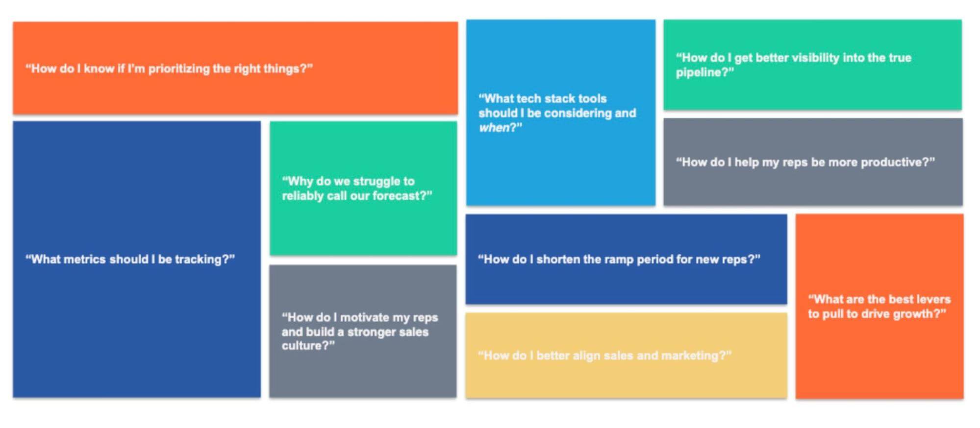Screen dimensions: 980x428
Task: Select the "shorten the ramp period" tile
Action: click(626, 259)
